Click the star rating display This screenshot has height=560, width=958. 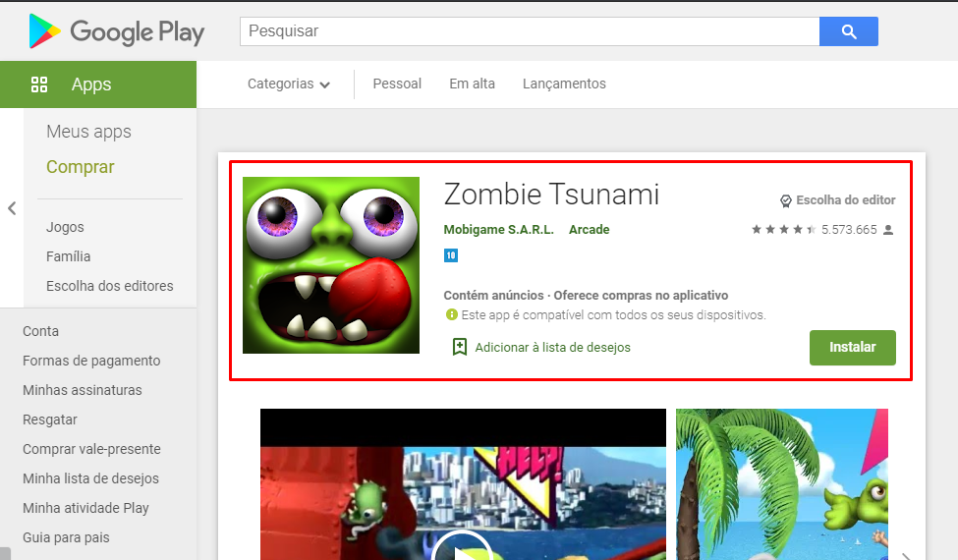[x=783, y=230]
